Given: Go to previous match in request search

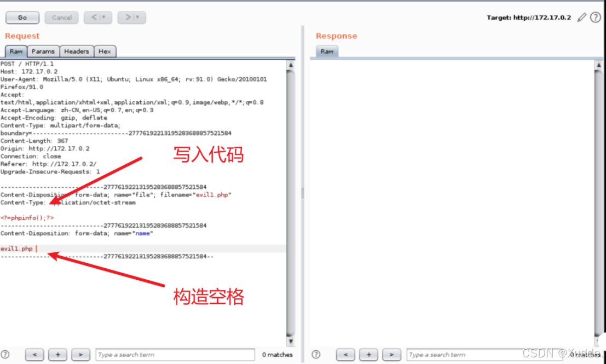Looking at the screenshot, I should point(34,355).
